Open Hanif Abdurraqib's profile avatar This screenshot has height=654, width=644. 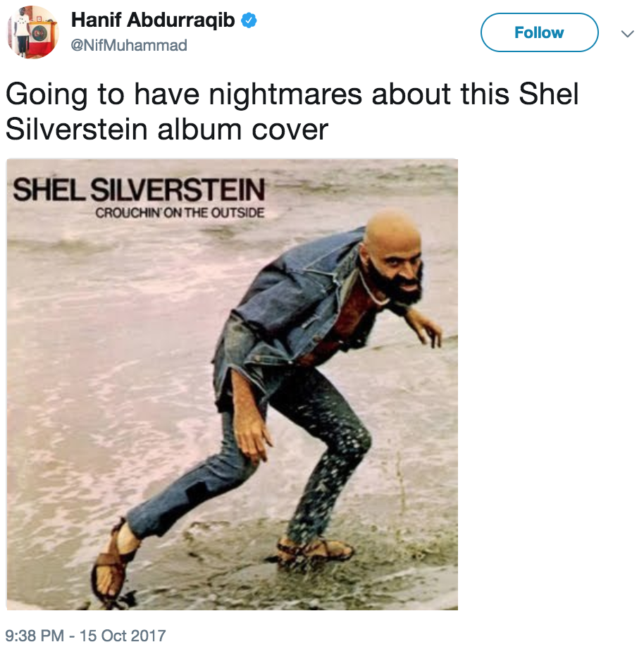[x=32, y=32]
